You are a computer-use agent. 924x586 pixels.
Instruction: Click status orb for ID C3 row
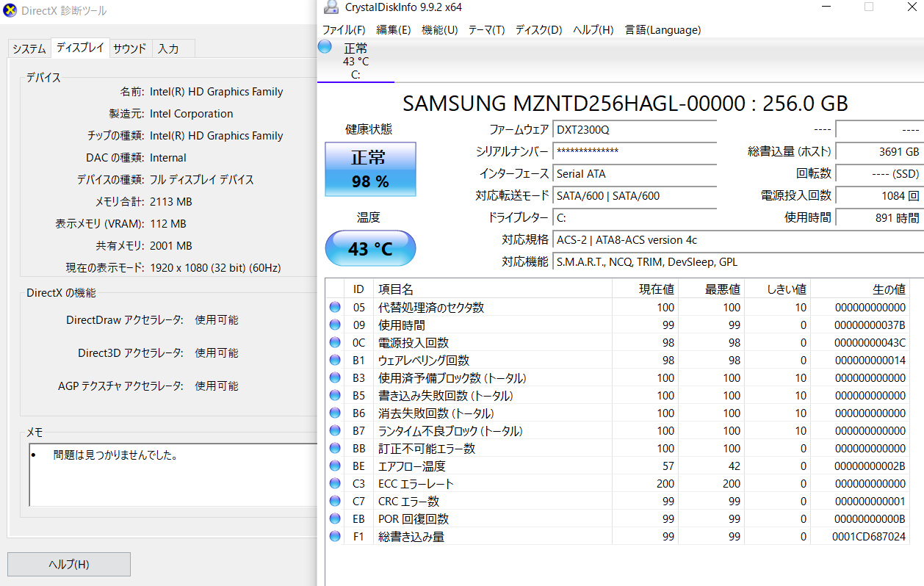(x=335, y=484)
